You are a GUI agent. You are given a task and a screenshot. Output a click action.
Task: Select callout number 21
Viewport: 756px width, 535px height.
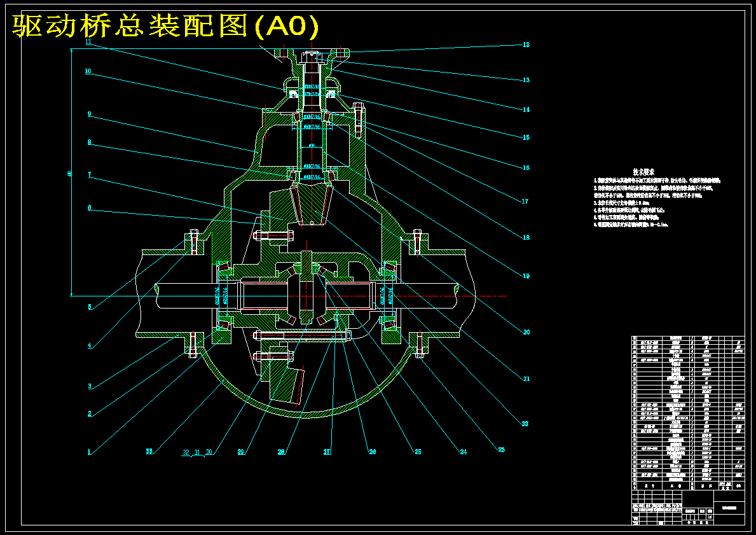point(526,379)
